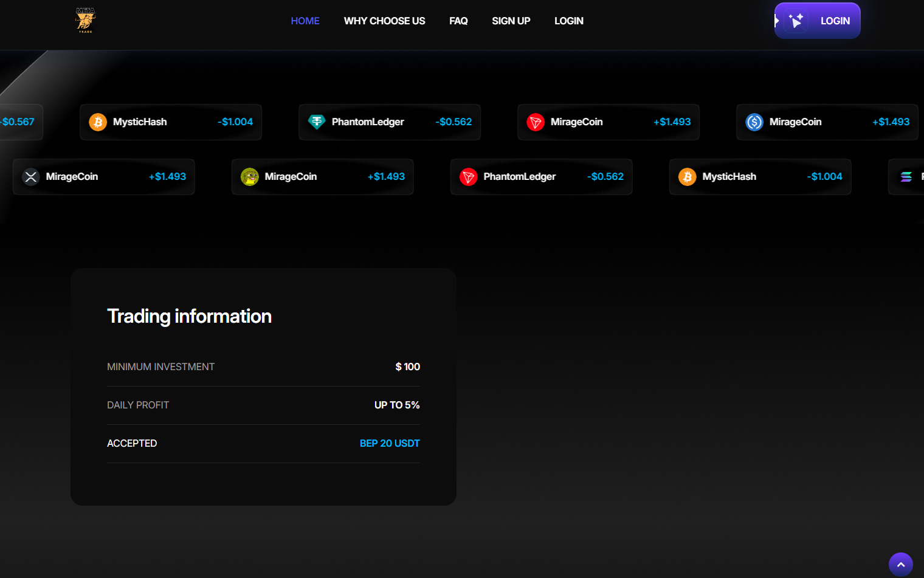The height and width of the screenshot is (578, 924).
Task: Click the $ 100 minimum investment value
Action: [x=408, y=366]
